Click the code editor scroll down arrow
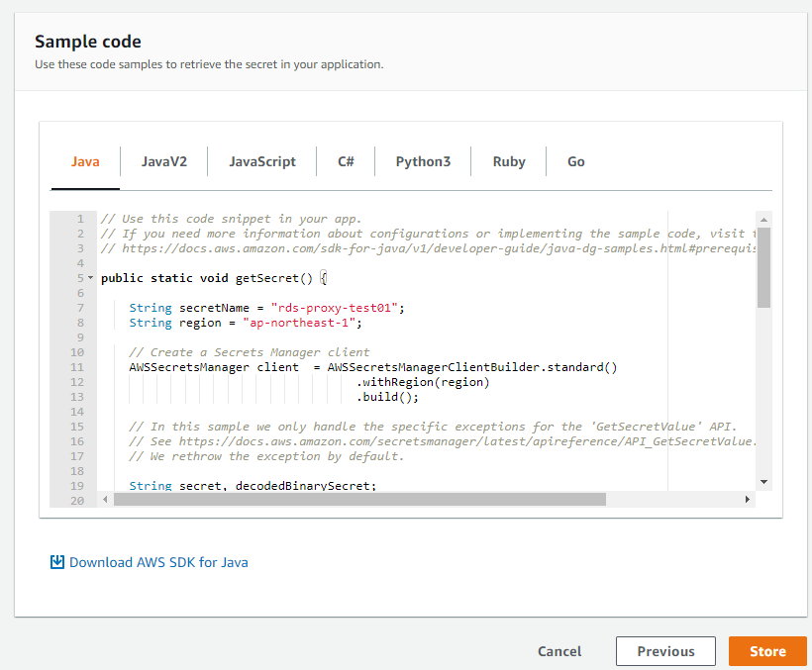812x670 pixels. 763,482
